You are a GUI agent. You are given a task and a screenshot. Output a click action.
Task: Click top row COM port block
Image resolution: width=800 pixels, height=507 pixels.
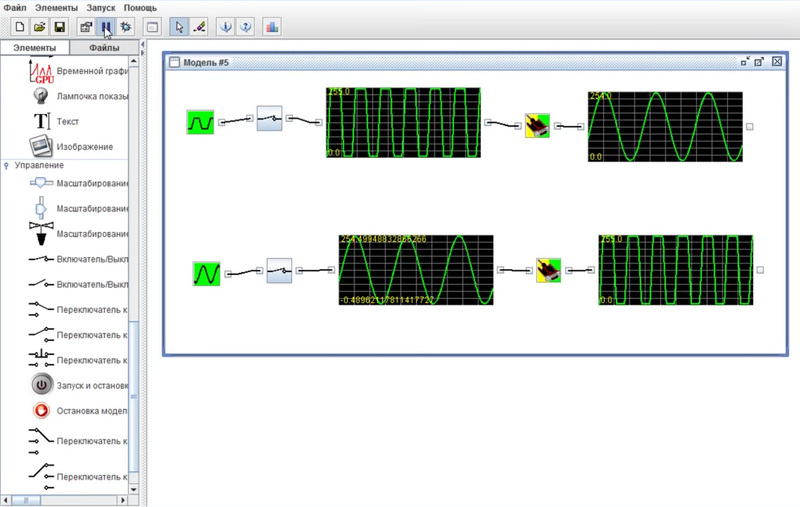tap(538, 126)
